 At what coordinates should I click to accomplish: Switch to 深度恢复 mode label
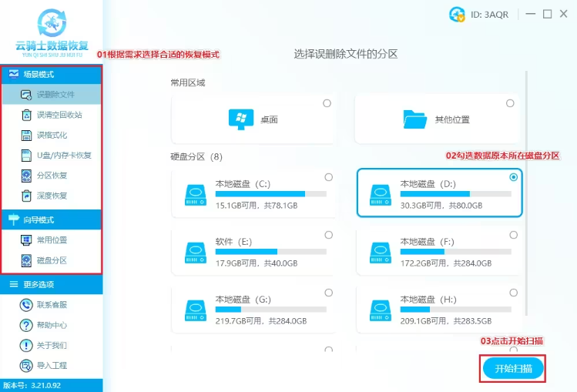52,196
